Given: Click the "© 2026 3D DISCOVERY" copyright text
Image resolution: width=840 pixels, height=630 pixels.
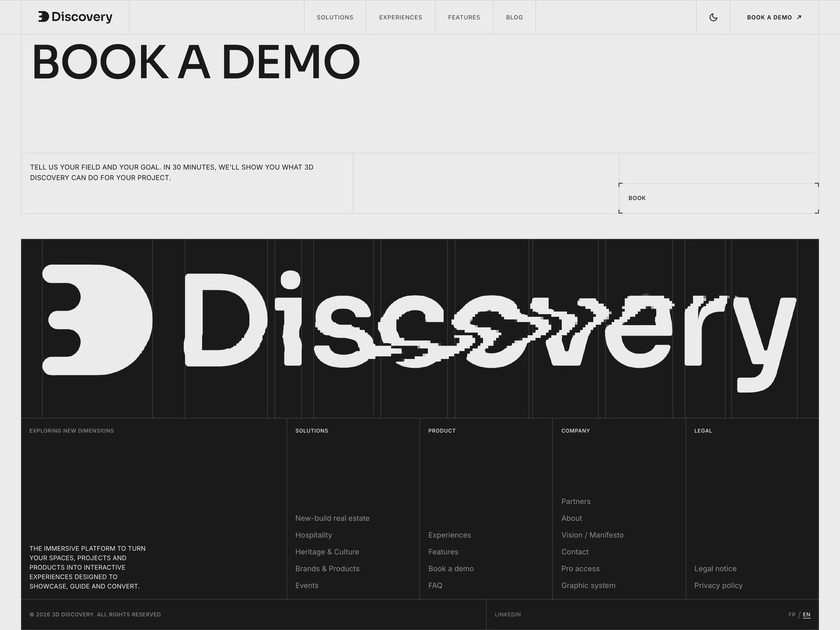Looking at the screenshot, I should coord(96,614).
